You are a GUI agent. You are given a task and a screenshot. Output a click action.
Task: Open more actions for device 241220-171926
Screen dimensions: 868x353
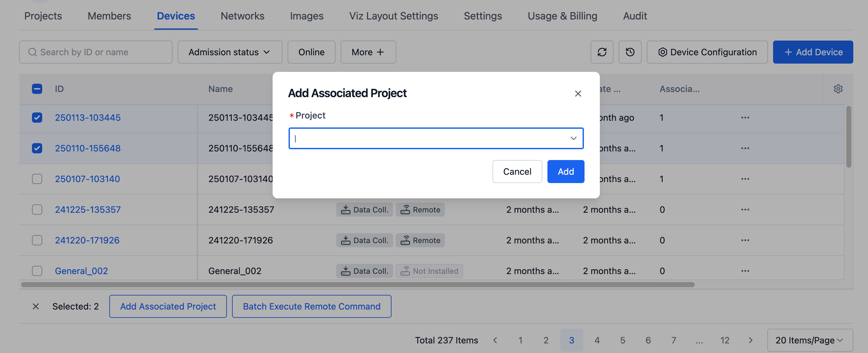(745, 240)
